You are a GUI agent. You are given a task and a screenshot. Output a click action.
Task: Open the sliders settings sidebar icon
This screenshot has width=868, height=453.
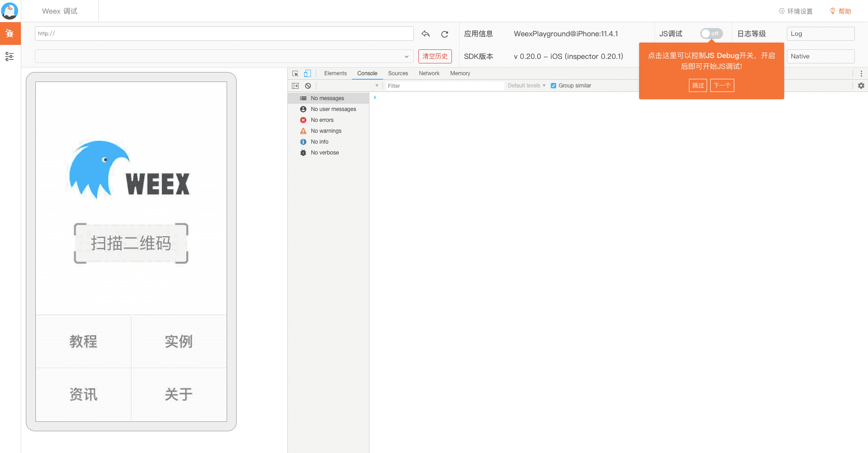click(10, 56)
